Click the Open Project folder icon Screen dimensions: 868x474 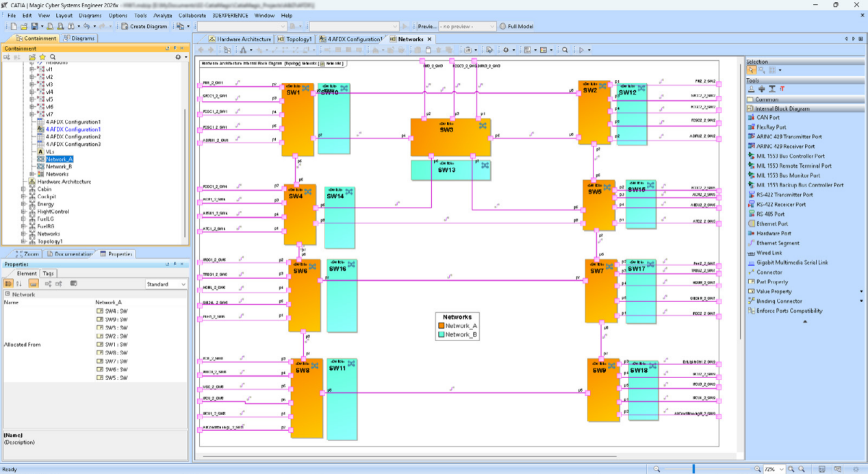pyautogui.click(x=23, y=26)
